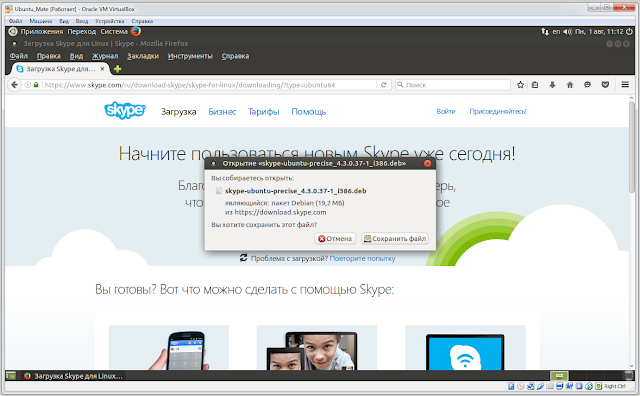Image resolution: width=640 pixels, height=396 pixels.
Task: Open Firefox 'Закладки' menu
Action: tap(143, 56)
